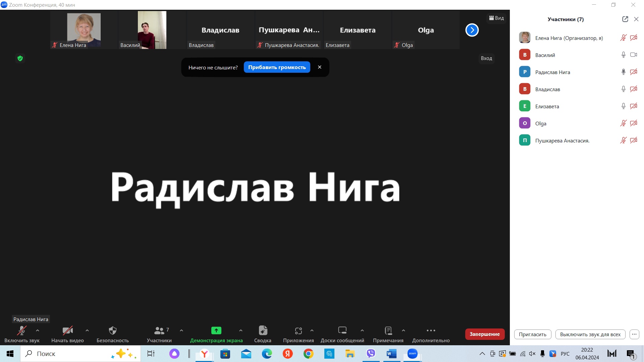This screenshot has width=644, height=362.
Task: Expand video options arrow beside Начать видео
Action: 87,330
